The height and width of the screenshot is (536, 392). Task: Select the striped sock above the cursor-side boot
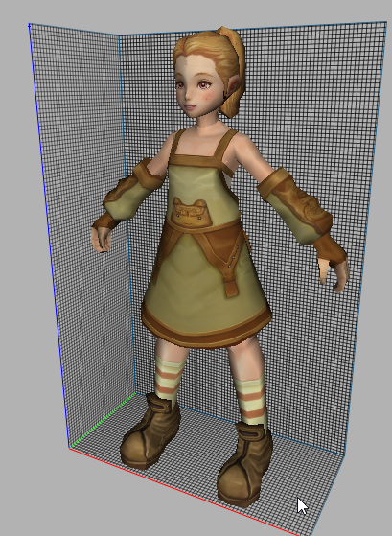252,401
